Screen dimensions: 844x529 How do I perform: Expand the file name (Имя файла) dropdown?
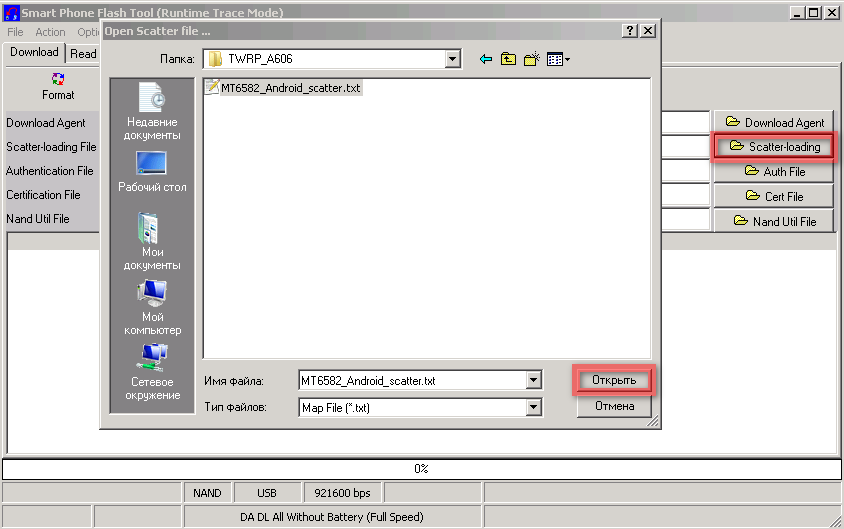[533, 380]
